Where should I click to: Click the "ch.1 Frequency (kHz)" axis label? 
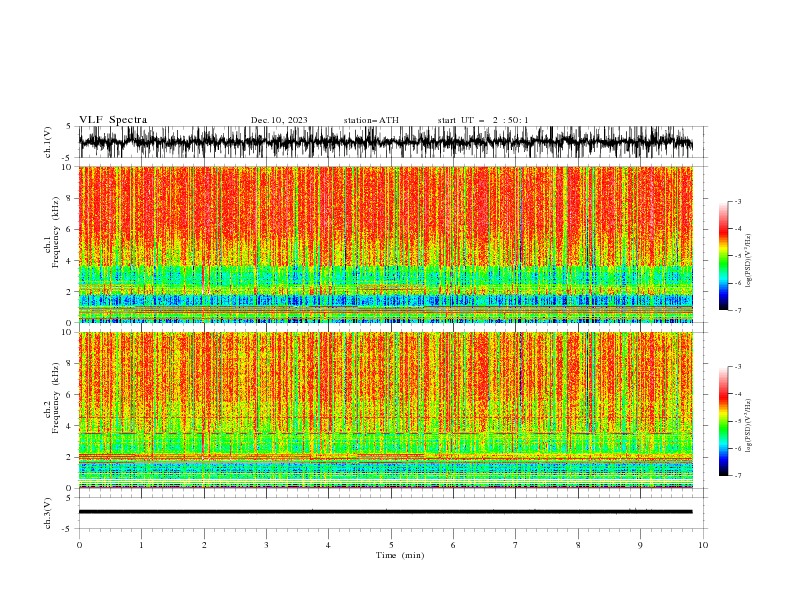point(52,232)
